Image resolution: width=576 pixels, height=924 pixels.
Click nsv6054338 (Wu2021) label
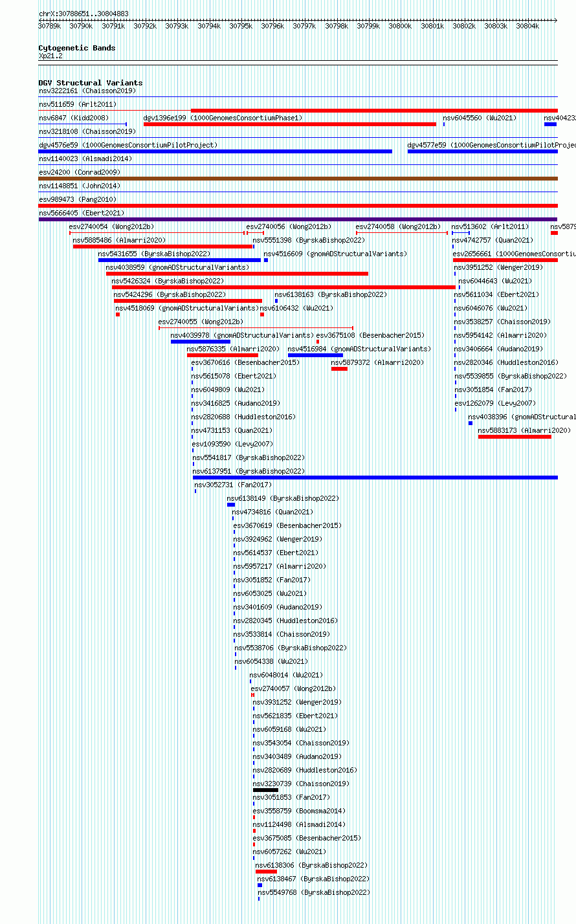[x=271, y=662]
